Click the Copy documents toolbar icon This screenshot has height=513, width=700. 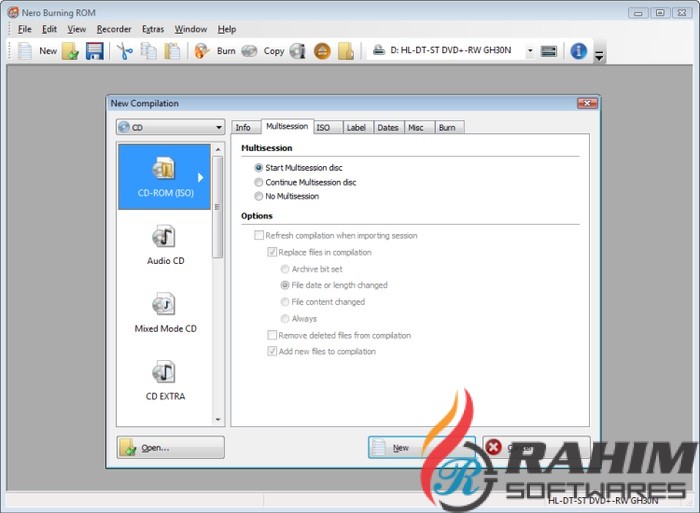click(149, 51)
